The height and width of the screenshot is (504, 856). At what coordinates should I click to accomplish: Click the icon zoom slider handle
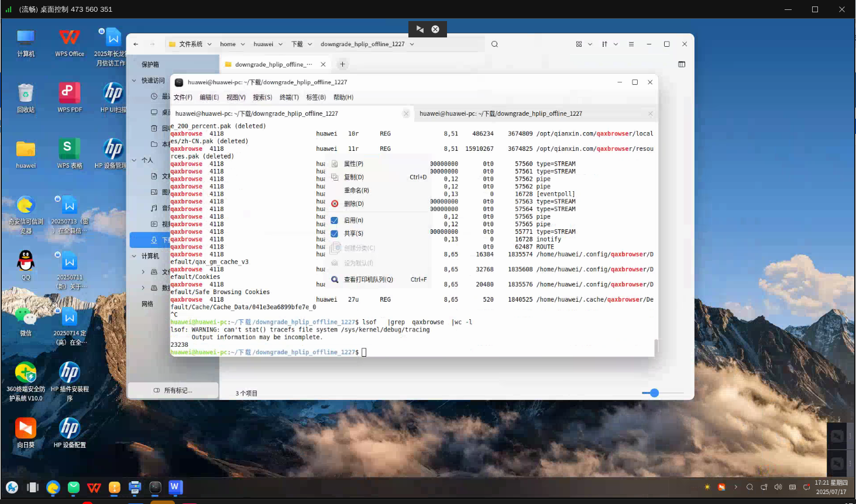coord(655,393)
